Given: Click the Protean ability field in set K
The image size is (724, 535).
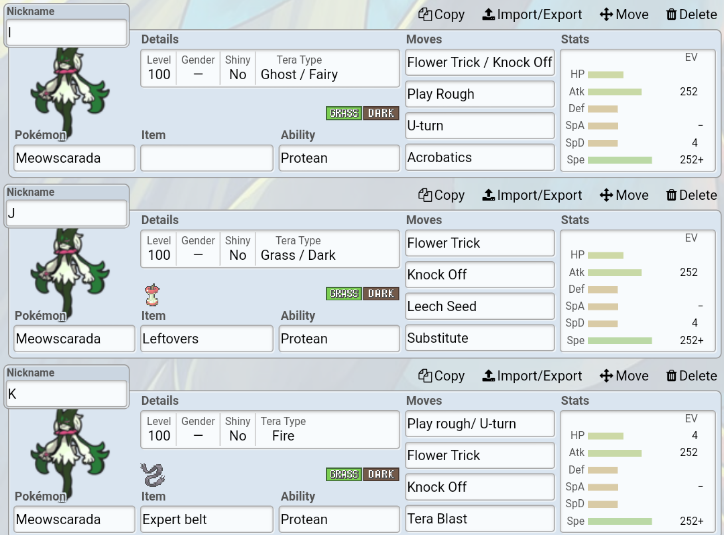Looking at the screenshot, I should coord(339,519).
